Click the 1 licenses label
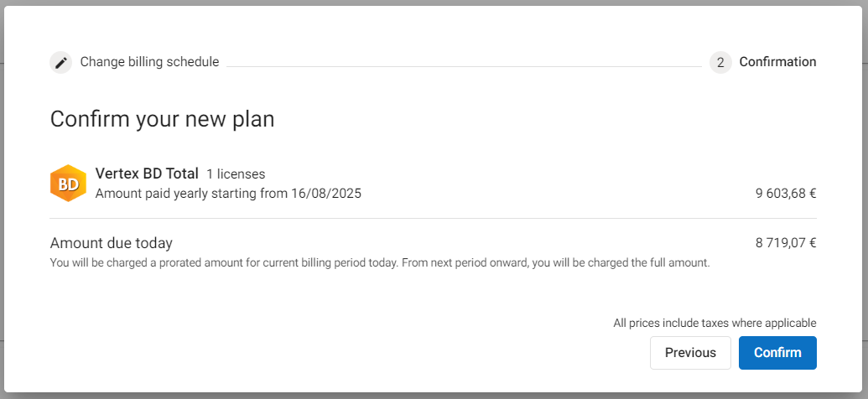Viewport: 868px width, 399px height. click(x=236, y=174)
